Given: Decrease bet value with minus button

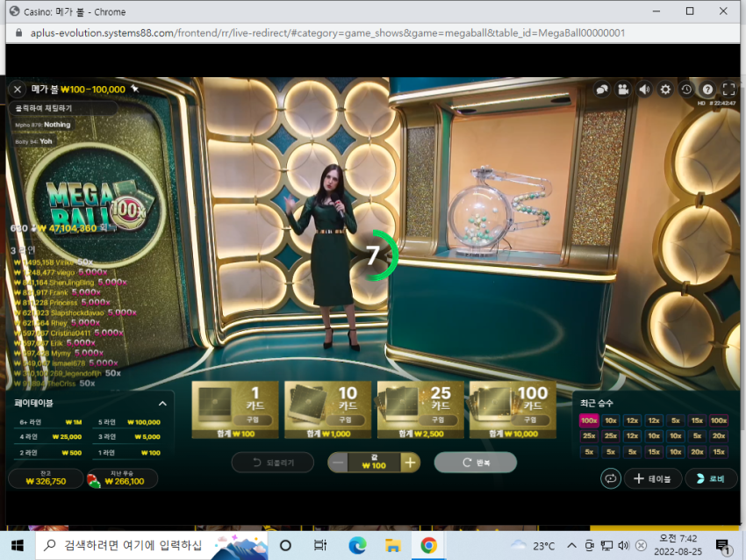Looking at the screenshot, I should 338,463.
